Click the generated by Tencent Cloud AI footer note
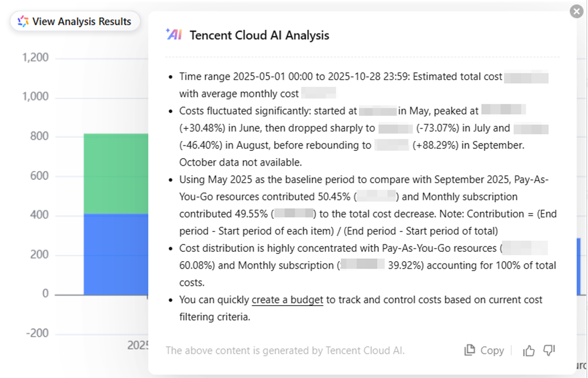 tap(285, 351)
